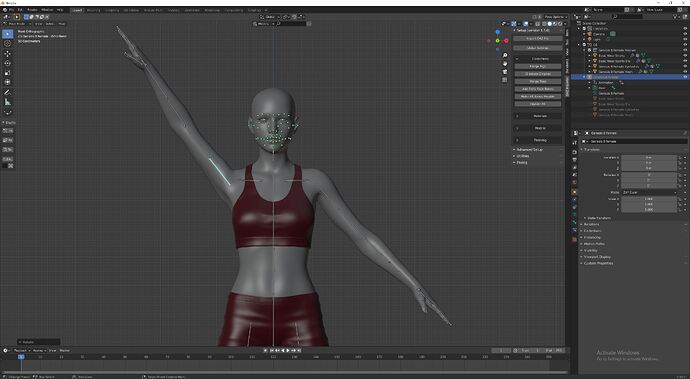690x379 pixels.
Task: Click the Play animation button
Action: pos(288,350)
